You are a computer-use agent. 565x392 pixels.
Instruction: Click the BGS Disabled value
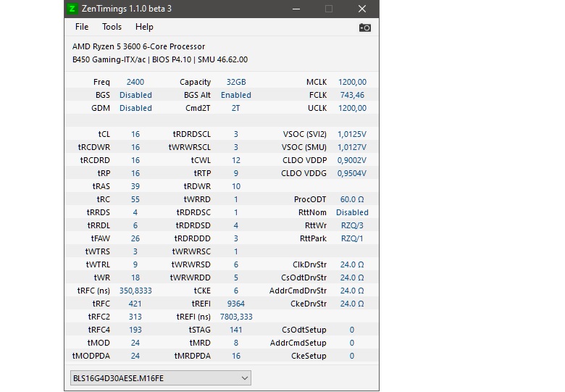pos(135,95)
